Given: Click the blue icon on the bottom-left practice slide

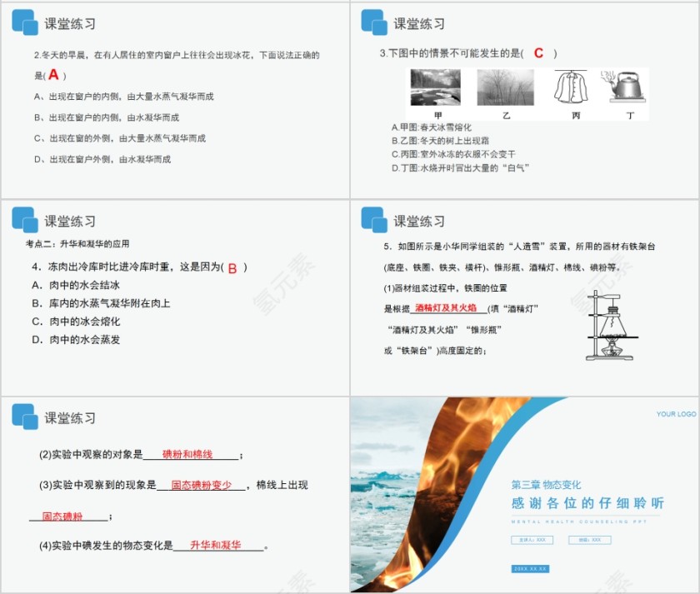Looking at the screenshot, I should pos(22,415).
